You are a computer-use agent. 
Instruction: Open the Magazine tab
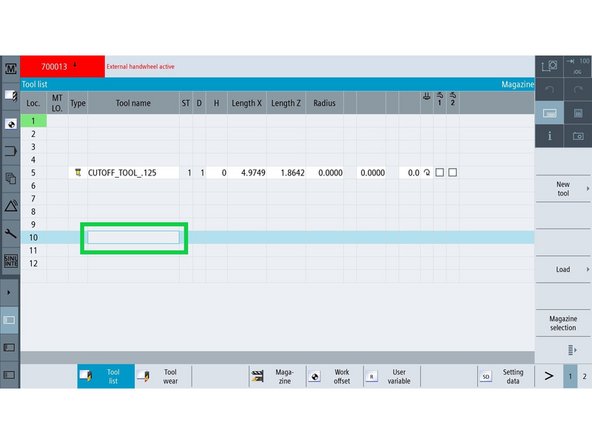point(277,376)
